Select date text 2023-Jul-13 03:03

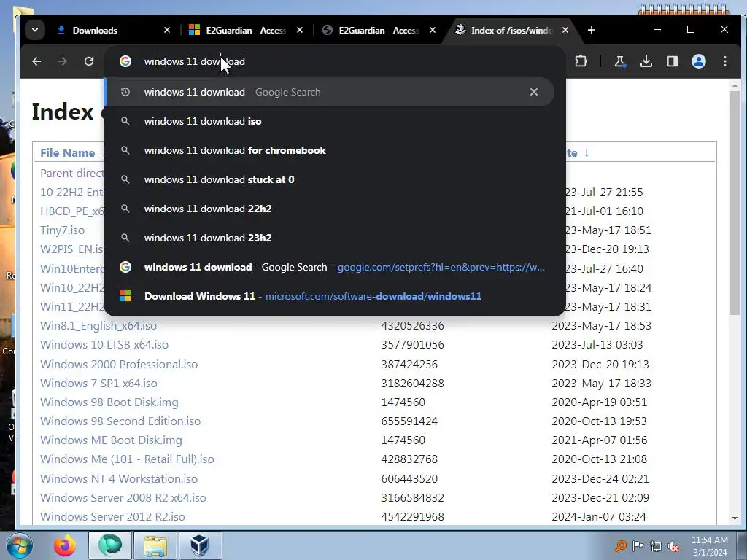pos(597,345)
